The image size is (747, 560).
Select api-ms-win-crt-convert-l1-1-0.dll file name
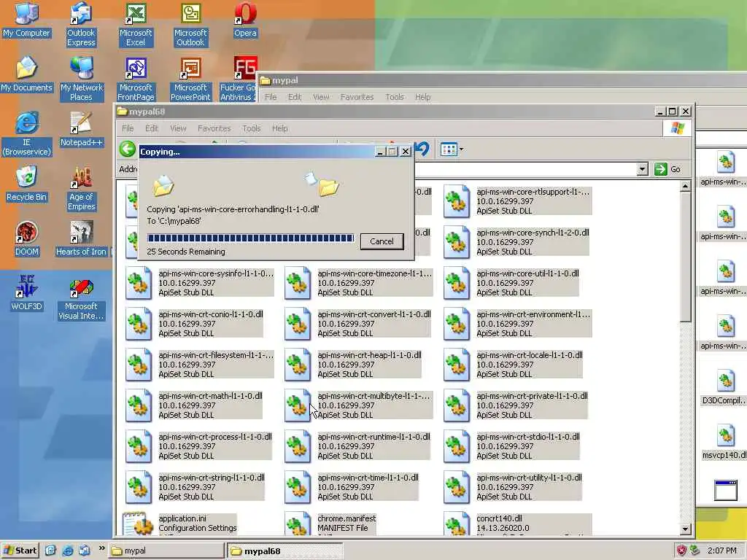pos(374,314)
